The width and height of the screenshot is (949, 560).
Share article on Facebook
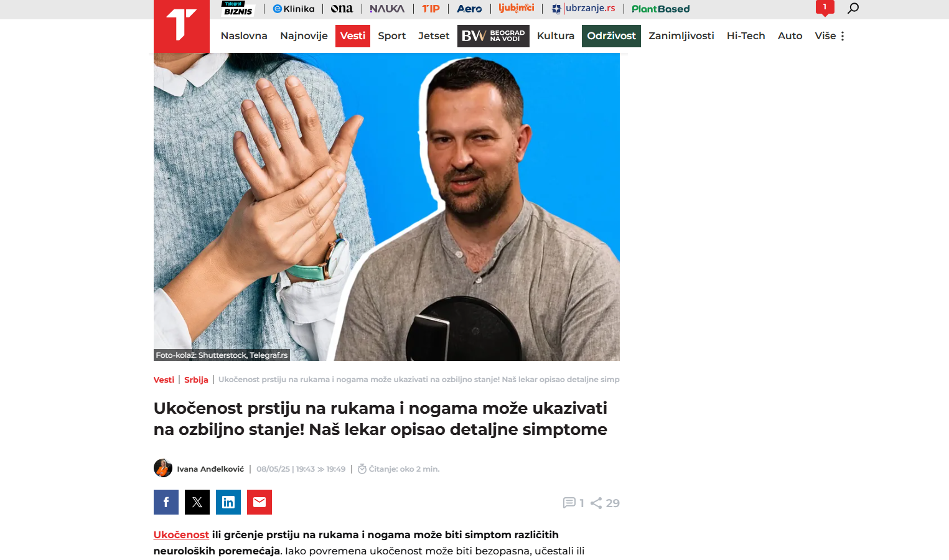(166, 502)
